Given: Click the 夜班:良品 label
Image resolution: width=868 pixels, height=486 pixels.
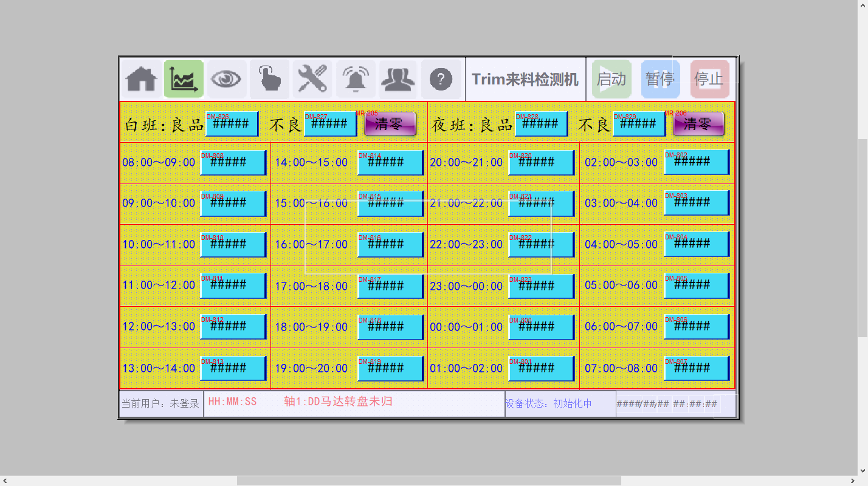Looking at the screenshot, I should pos(472,125).
